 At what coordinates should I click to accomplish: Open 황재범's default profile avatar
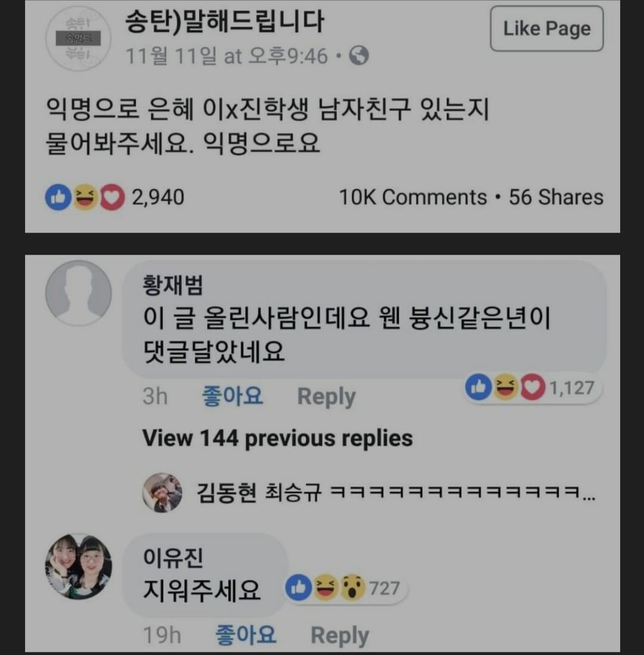(79, 293)
